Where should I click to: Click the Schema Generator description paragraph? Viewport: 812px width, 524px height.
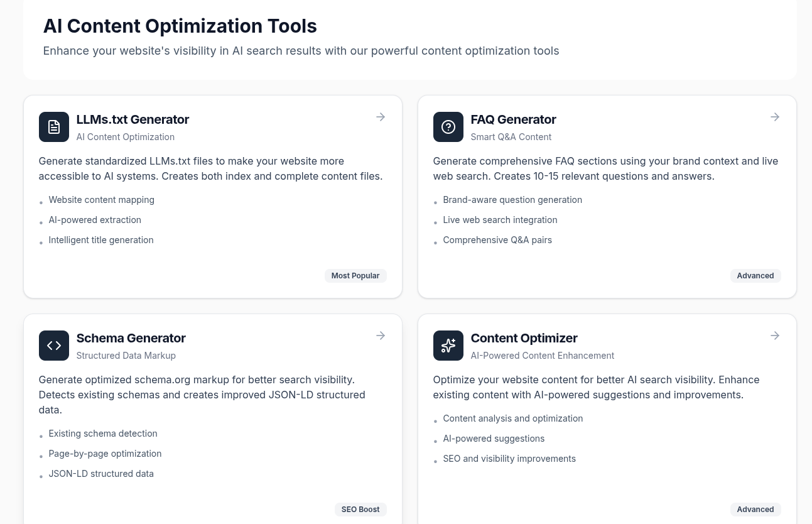click(202, 395)
